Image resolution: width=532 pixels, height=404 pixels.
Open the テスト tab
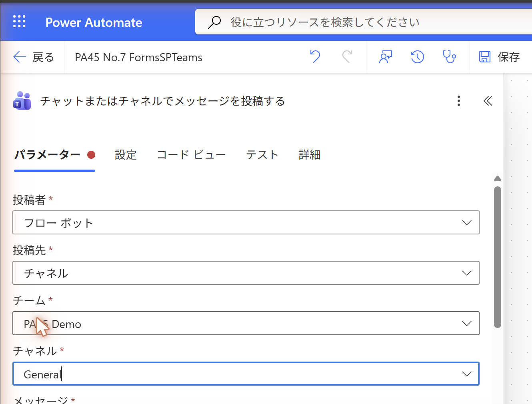coord(262,155)
